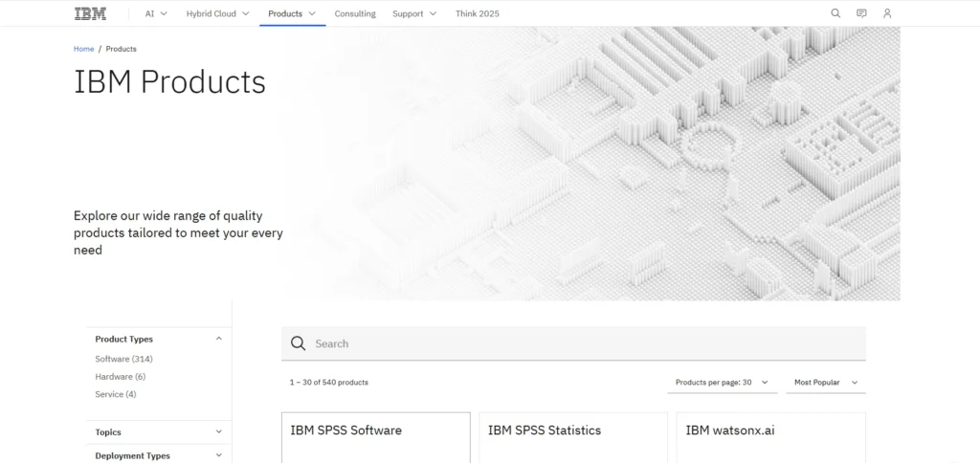980x463 pixels.
Task: Filter by Service (4)
Action: point(116,394)
